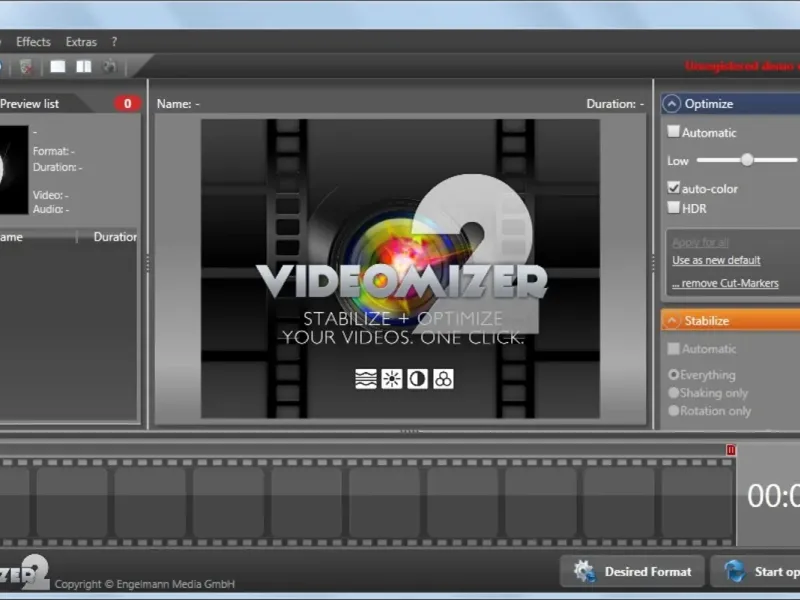Click the 'Copyright © Engelmann Media GmbH' text
Screen dimensions: 800x600
pos(145,584)
